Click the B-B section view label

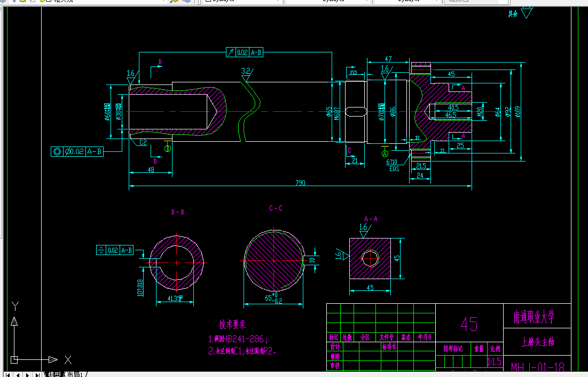click(177, 212)
